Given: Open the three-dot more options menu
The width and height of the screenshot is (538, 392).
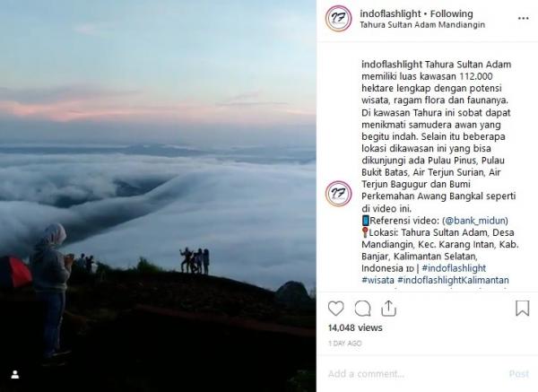Looking at the screenshot, I should click(x=523, y=18).
